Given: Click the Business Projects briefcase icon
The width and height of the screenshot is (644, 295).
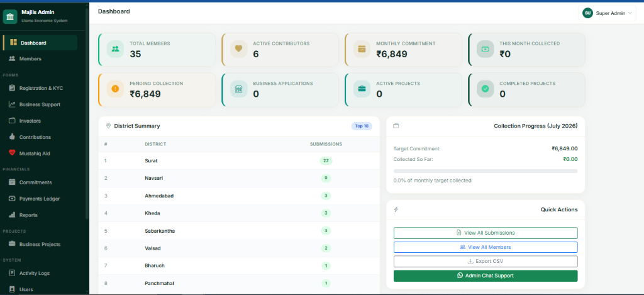Looking at the screenshot, I should pos(12,244).
